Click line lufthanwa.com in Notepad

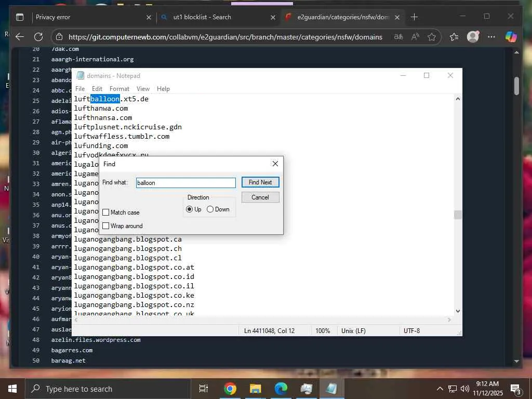pyautogui.click(x=101, y=109)
